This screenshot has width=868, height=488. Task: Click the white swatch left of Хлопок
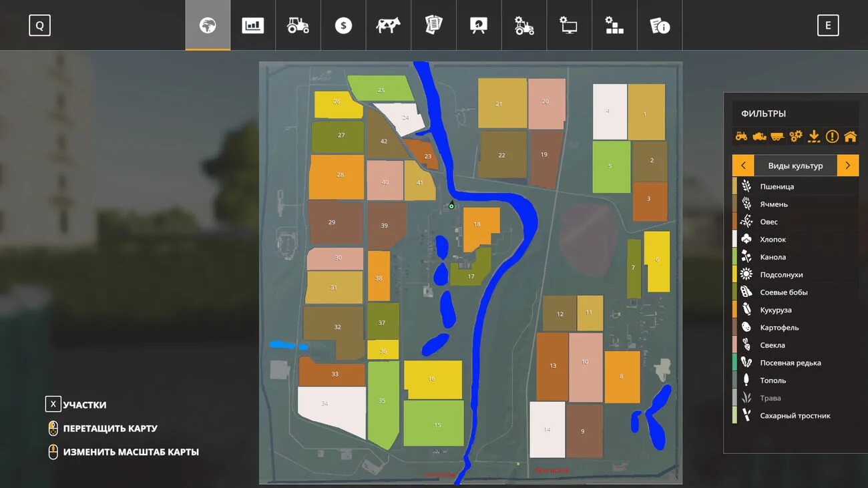click(x=734, y=239)
